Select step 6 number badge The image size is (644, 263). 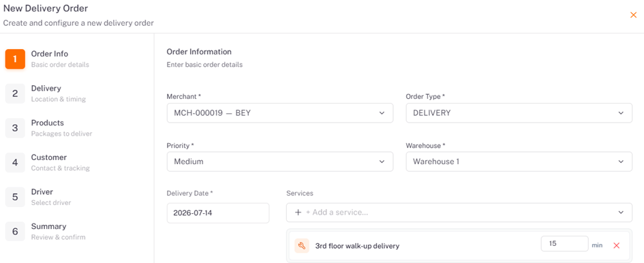(15, 232)
